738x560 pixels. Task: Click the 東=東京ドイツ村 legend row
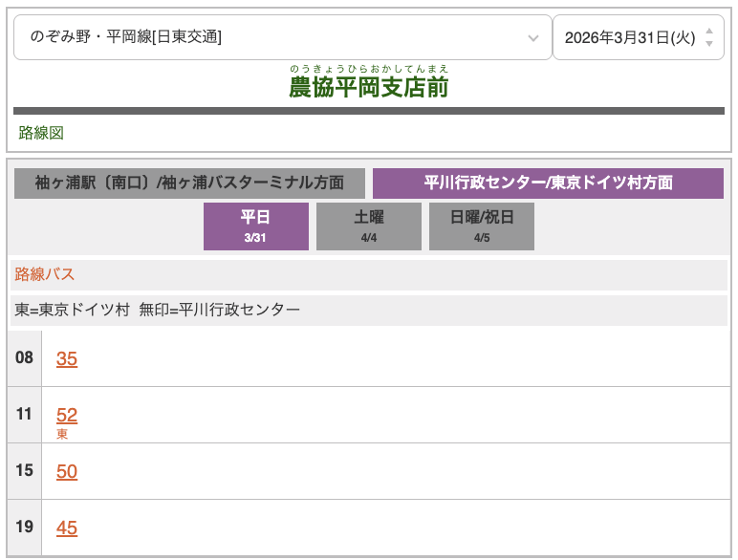[x=158, y=311]
